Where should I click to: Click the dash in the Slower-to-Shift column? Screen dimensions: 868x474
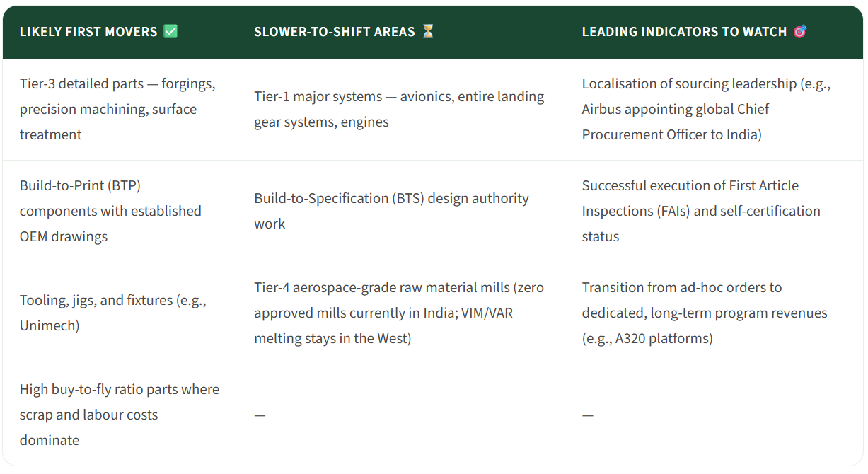point(260,415)
